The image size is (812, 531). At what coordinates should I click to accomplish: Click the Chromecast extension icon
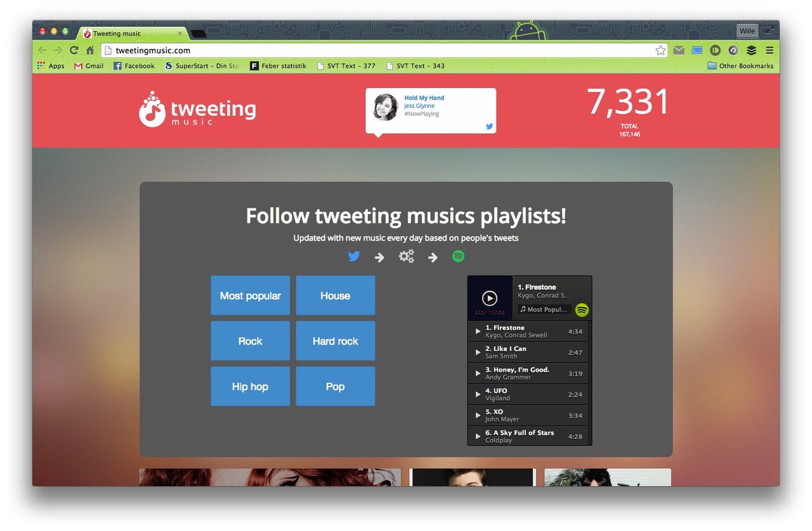point(697,49)
